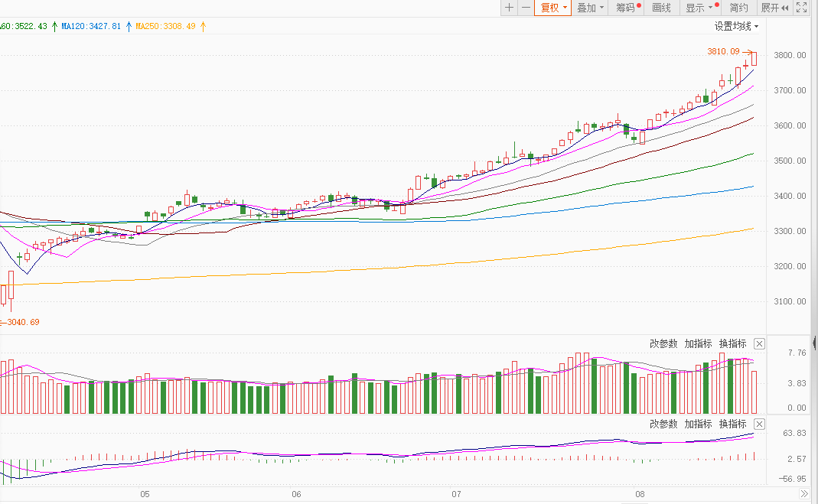Click the 07 month marker on time axis
This screenshot has width=818, height=504.
[x=456, y=494]
